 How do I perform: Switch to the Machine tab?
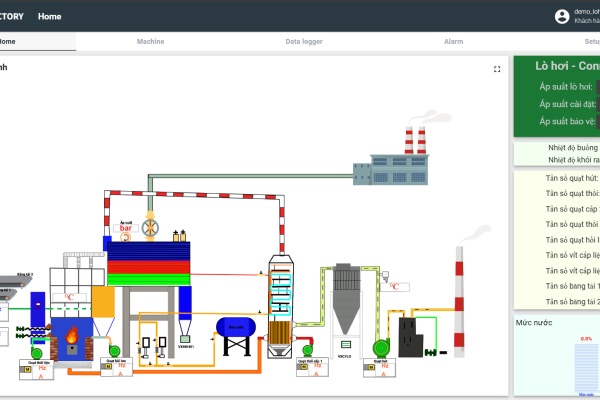point(150,42)
